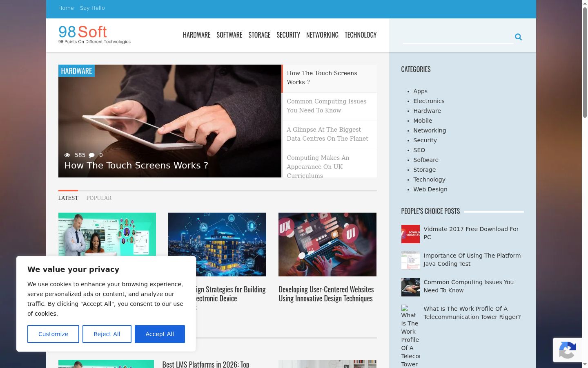Screen dimensions: 588x368
Task: Select 'How The Touch Screens Works ?' in slider list
Action: [329, 78]
